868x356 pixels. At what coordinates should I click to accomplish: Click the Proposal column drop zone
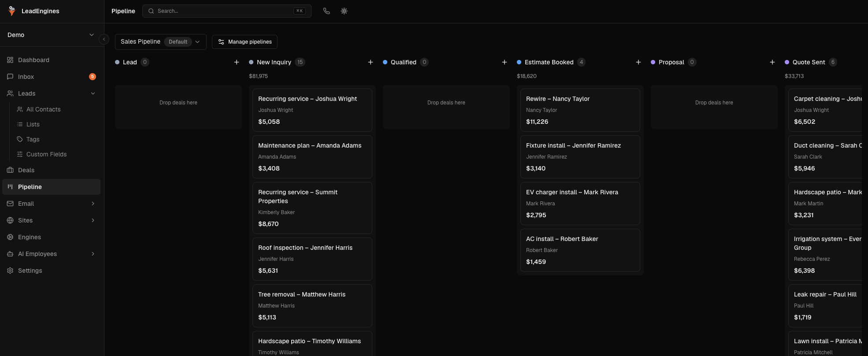pyautogui.click(x=714, y=107)
